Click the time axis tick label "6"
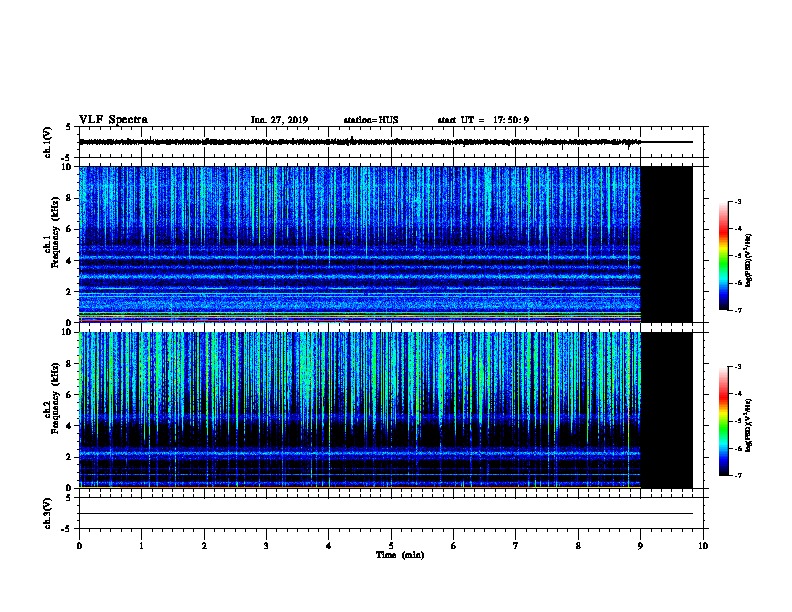Viewport: 792px width, 612px height. [454, 545]
